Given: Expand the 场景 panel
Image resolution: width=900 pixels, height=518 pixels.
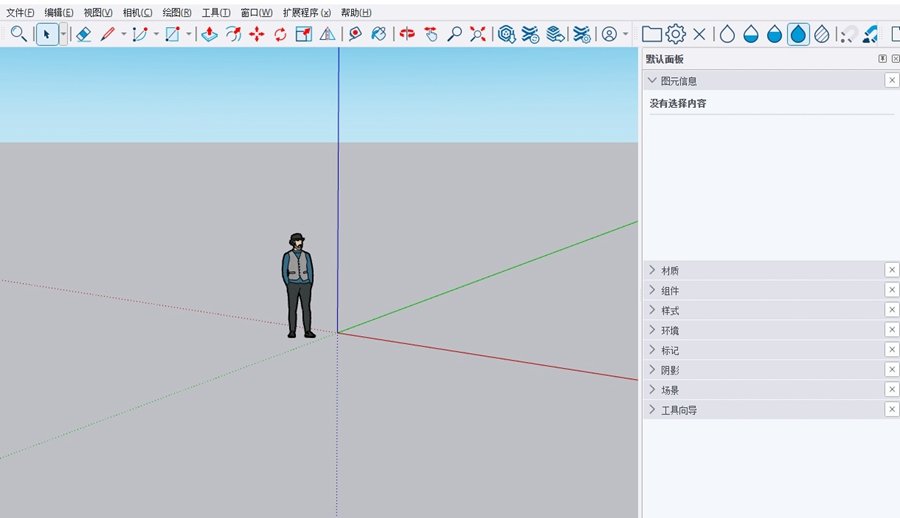Looking at the screenshot, I should [652, 389].
